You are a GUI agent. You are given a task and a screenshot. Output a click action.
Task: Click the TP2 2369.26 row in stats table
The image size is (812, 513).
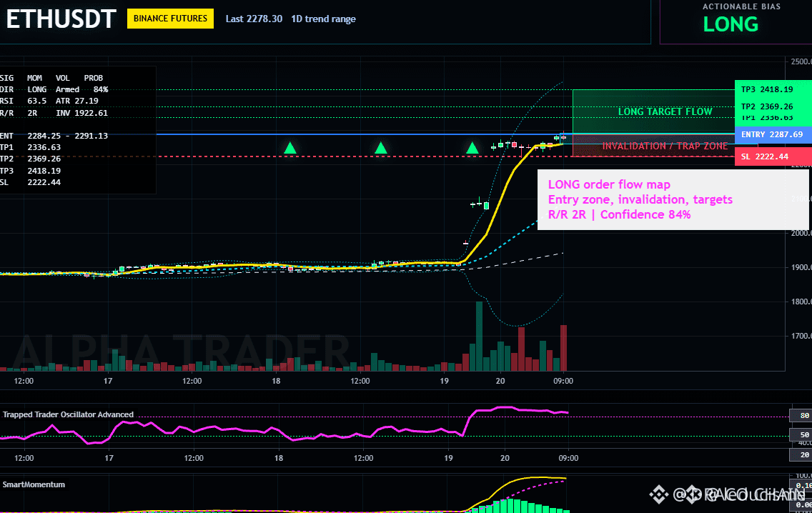click(30, 159)
